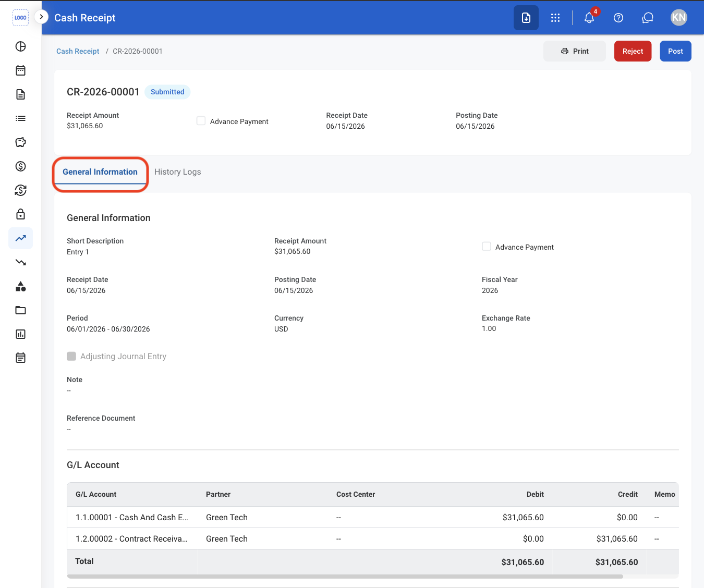Switch to the General Information tab
This screenshot has width=704, height=588.
tap(100, 172)
